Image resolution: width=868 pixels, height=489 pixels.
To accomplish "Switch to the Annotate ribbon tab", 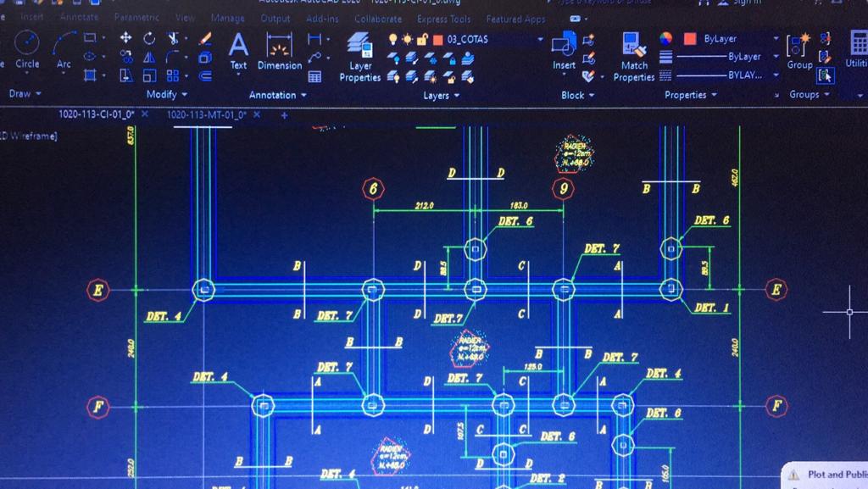I will coord(78,17).
